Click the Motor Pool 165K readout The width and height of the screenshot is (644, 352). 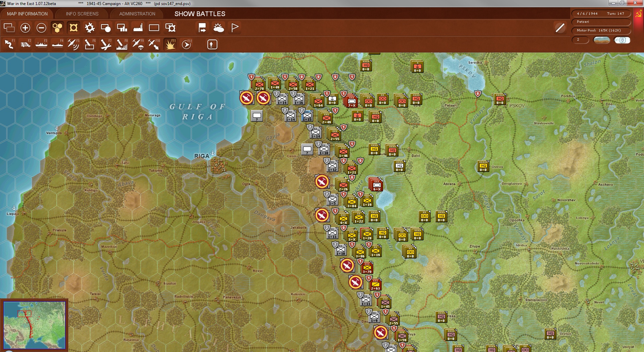click(601, 31)
